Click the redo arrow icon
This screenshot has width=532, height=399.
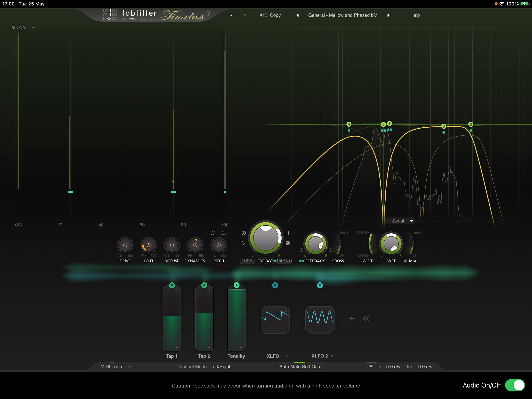coord(244,15)
